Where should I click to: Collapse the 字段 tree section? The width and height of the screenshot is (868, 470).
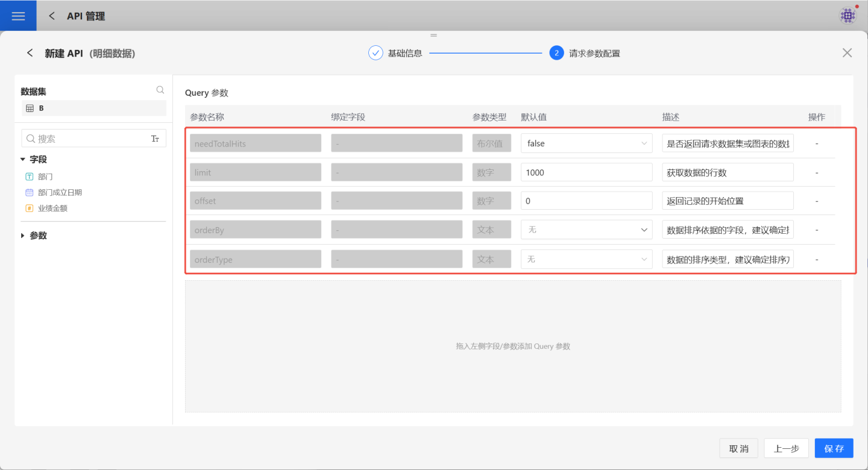23,160
